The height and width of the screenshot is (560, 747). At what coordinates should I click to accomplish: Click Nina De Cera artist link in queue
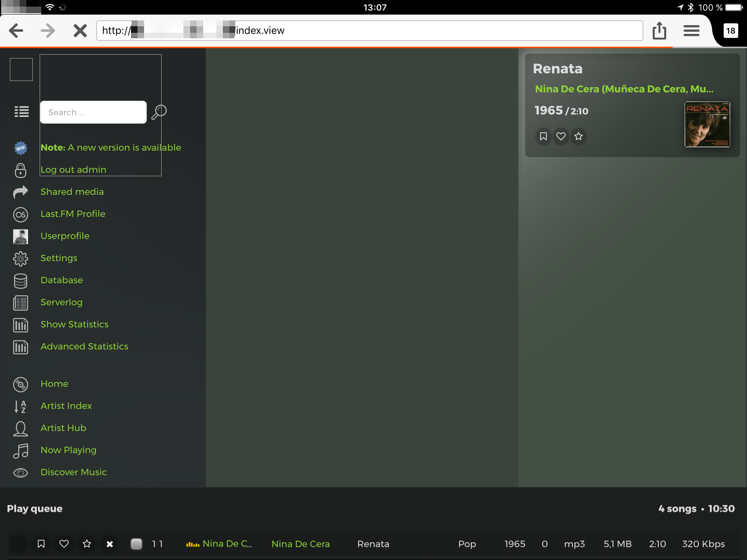(301, 544)
